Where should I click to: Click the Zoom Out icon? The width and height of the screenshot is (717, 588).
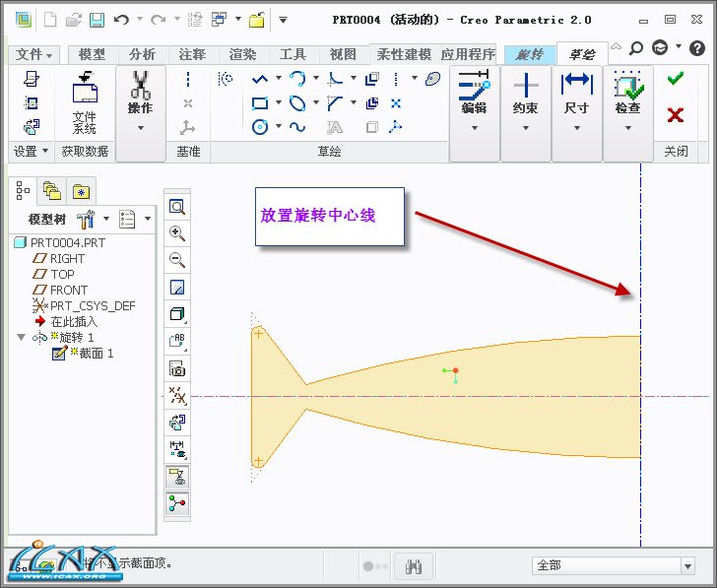[177, 260]
